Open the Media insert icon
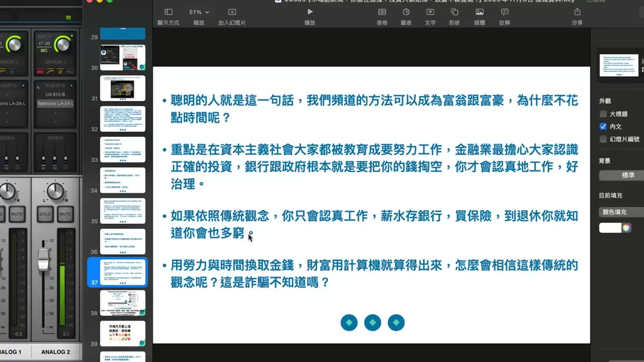The height and width of the screenshot is (362, 644). [479, 12]
